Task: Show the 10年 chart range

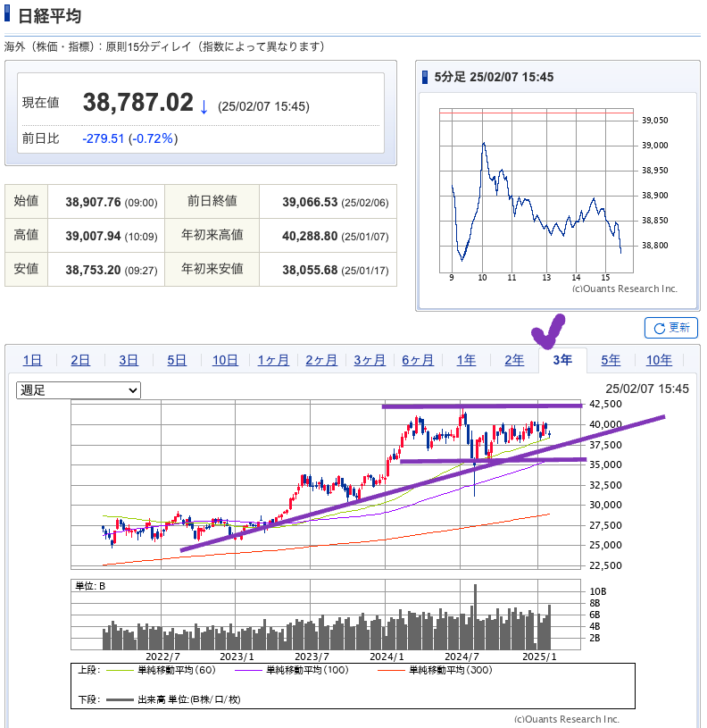Action: coord(659,360)
